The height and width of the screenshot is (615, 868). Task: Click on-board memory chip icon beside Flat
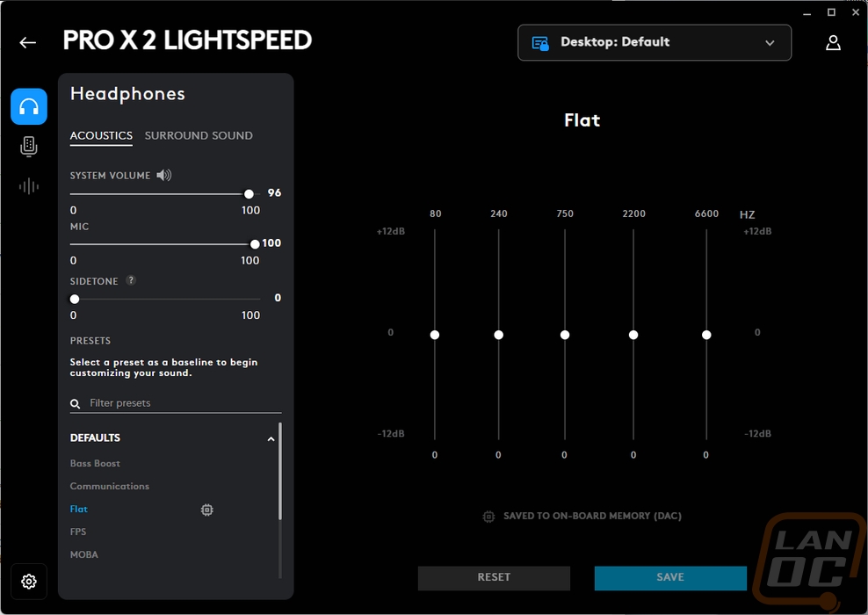click(207, 510)
